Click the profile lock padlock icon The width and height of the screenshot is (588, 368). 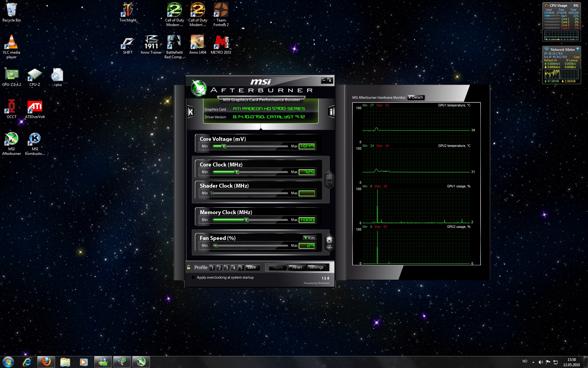[189, 267]
